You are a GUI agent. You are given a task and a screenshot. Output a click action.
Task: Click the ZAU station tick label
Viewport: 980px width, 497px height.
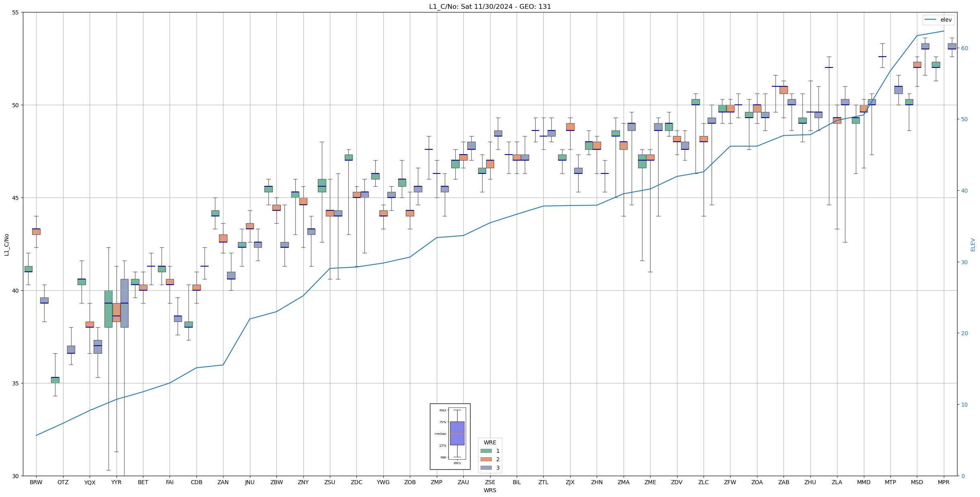pyautogui.click(x=463, y=482)
